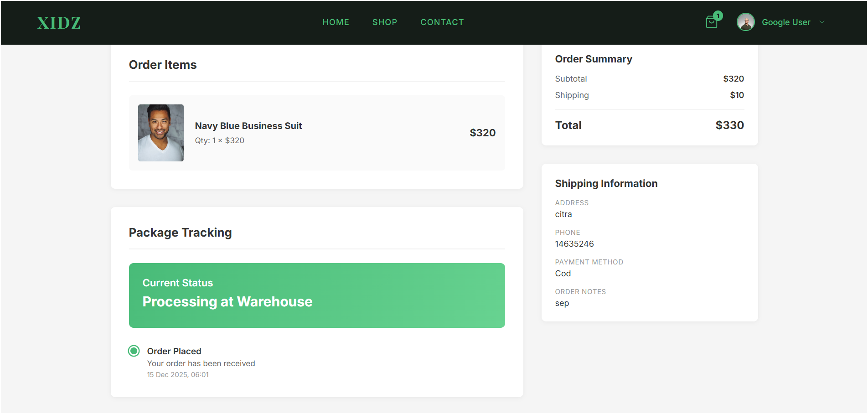Click the tracking timestamp 15 Dec 2025
The image size is (868, 414).
178,375
